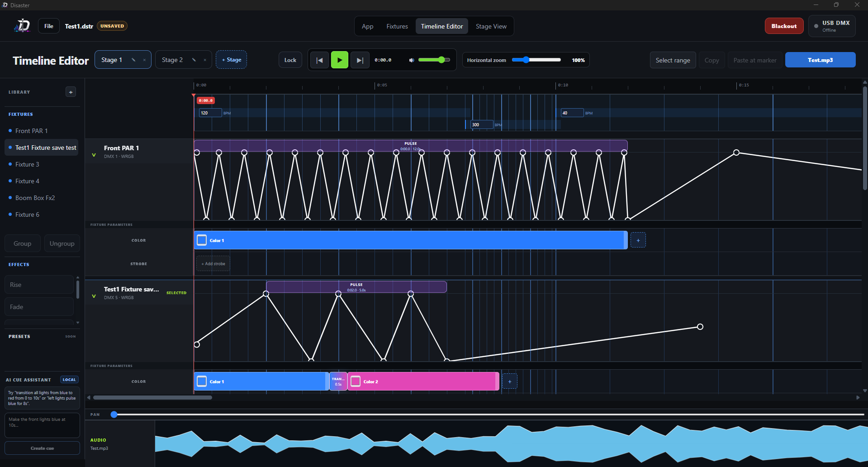Adjust the volume slider
Screen dimensions: 868x467
tap(434, 60)
